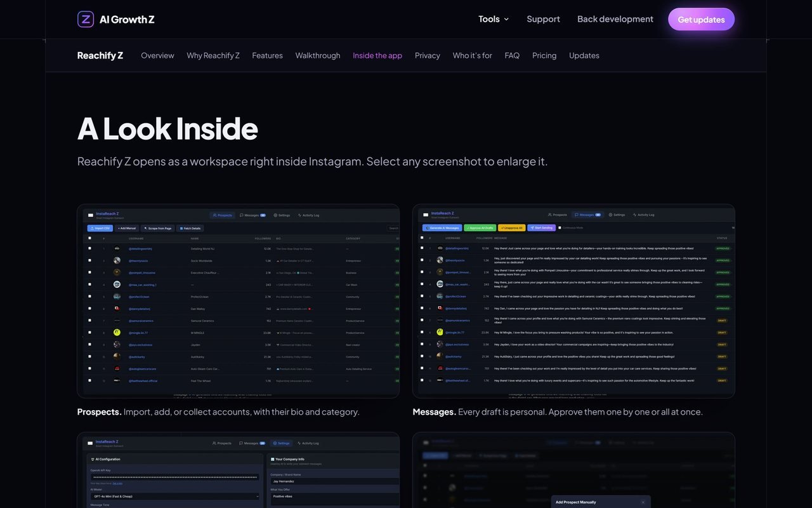
Task: Open the Who it's for section
Action: (x=472, y=55)
